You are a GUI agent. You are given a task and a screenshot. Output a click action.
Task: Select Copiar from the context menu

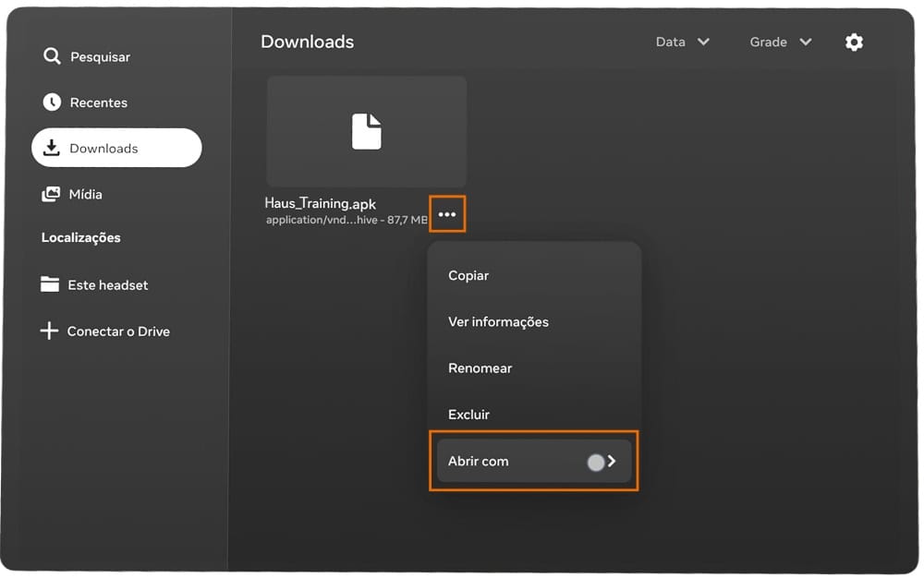pos(468,275)
